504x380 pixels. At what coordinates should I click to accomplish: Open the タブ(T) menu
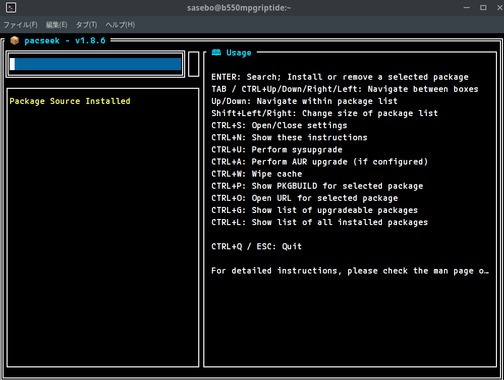pos(86,25)
